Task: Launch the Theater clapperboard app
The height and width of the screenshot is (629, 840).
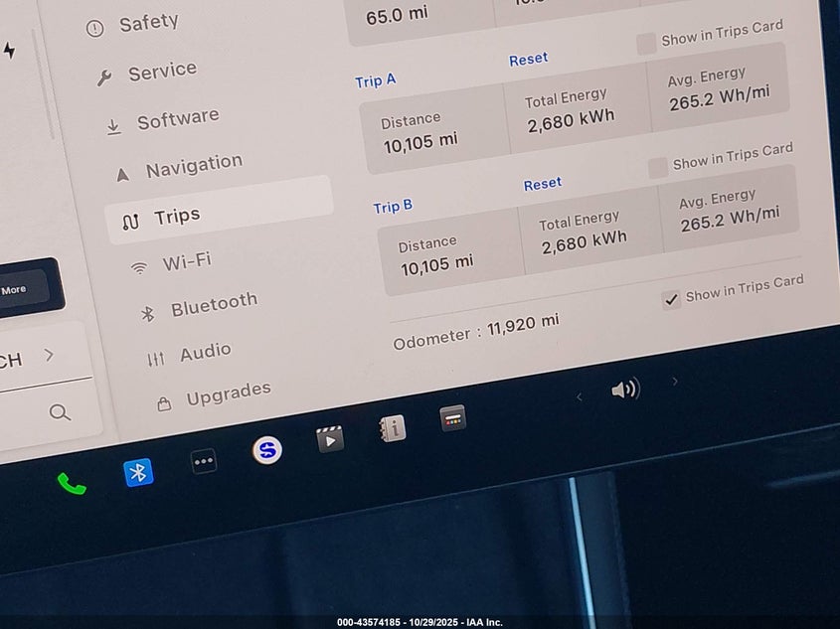Action: 330,438
